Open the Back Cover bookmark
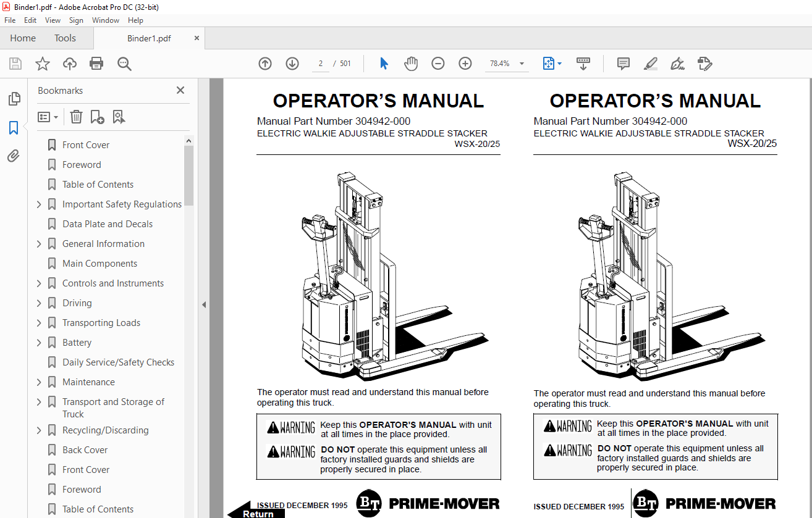The height and width of the screenshot is (518, 812). (x=85, y=450)
